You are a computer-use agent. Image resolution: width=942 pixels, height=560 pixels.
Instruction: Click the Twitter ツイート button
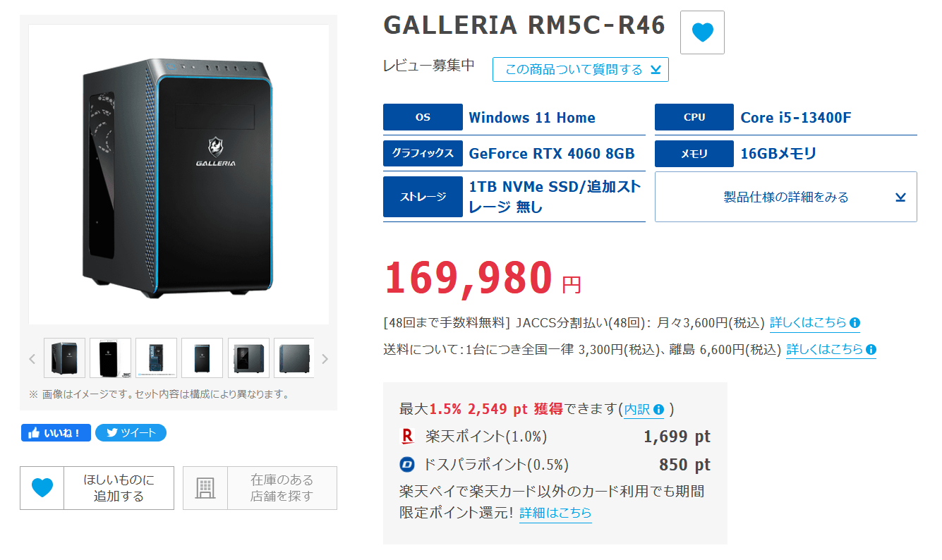[131, 433]
